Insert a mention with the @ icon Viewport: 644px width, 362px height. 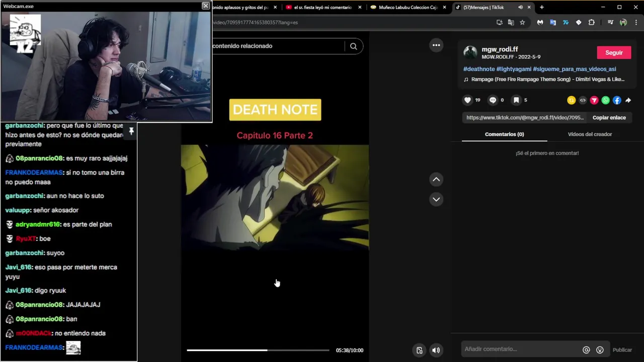pyautogui.click(x=586, y=350)
